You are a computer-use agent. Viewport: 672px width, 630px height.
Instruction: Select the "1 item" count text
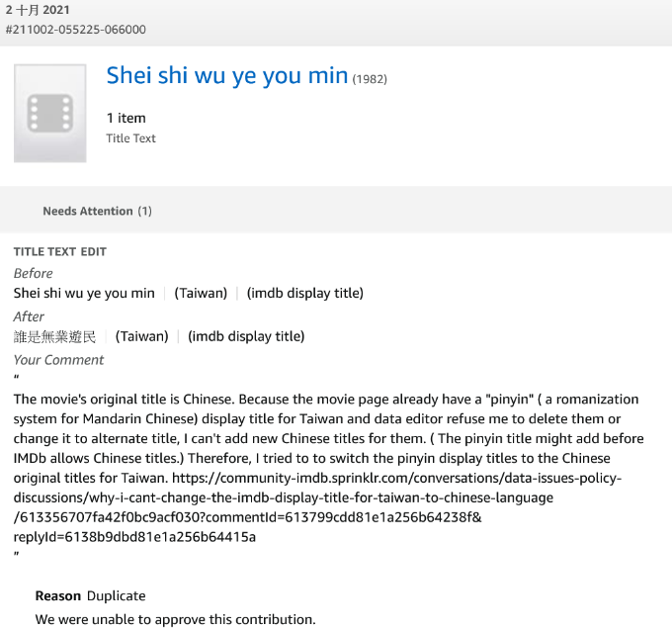tap(126, 118)
